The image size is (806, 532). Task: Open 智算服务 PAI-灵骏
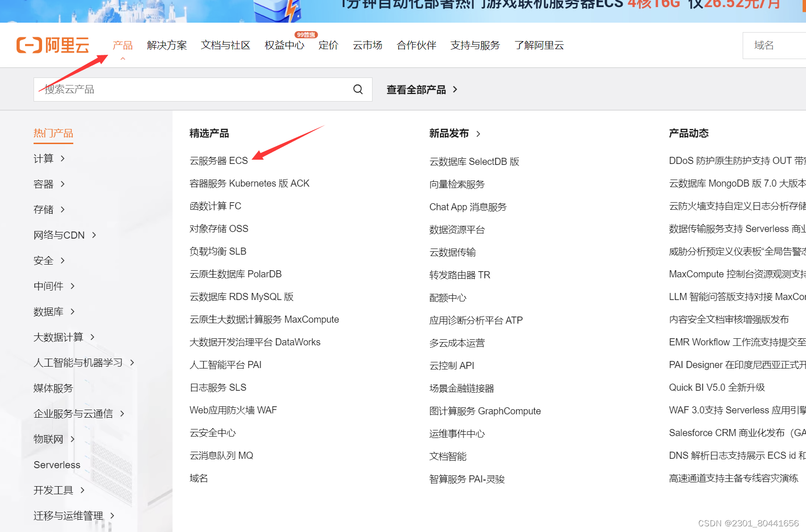tap(467, 479)
